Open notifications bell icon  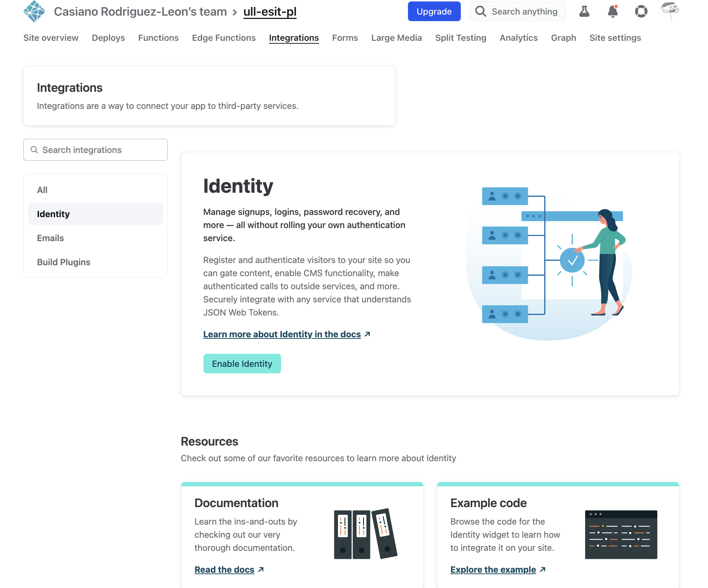click(x=613, y=11)
